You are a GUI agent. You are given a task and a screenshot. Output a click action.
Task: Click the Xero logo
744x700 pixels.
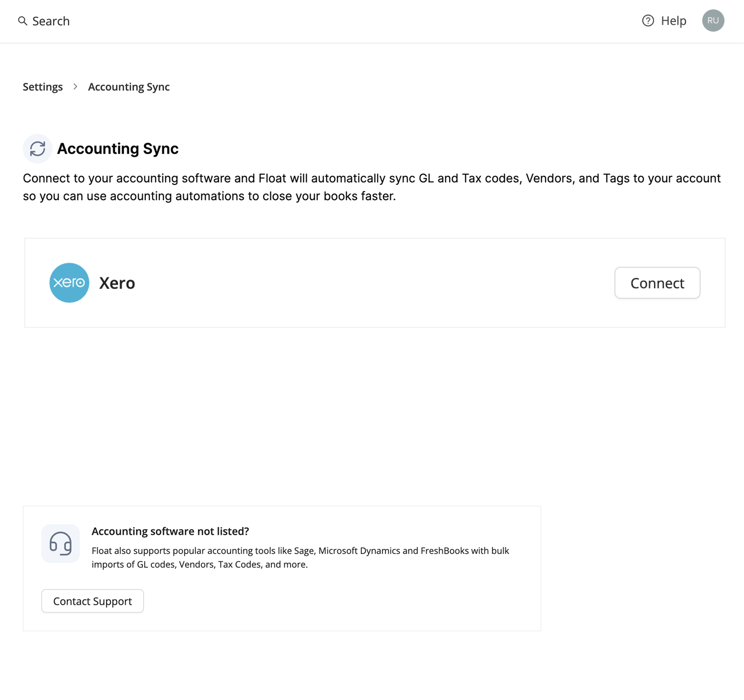tap(69, 283)
